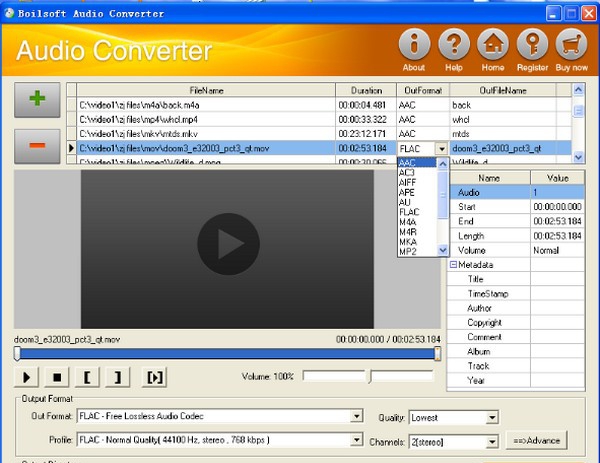Remove file with the orange minus button
The height and width of the screenshot is (463, 600).
pos(37,146)
